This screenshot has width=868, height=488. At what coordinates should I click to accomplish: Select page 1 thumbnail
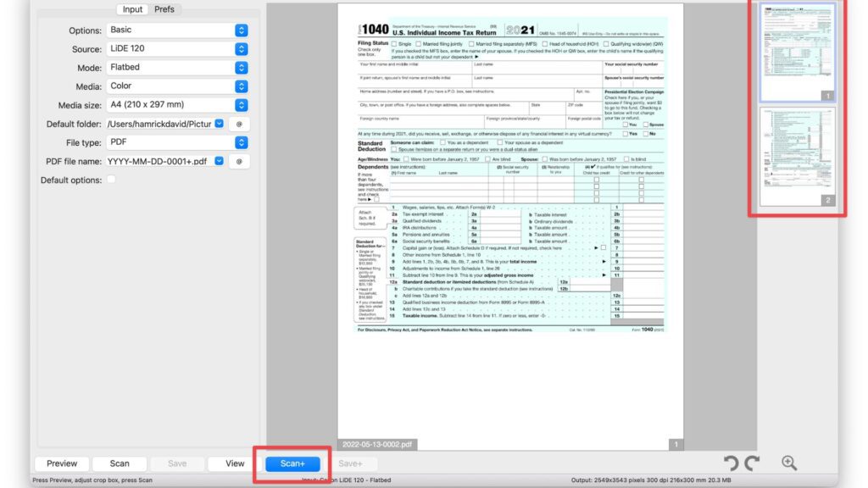click(x=798, y=53)
